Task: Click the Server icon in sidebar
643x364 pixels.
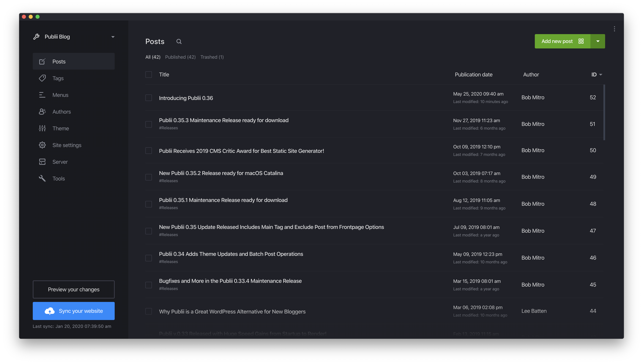Action: coord(42,162)
